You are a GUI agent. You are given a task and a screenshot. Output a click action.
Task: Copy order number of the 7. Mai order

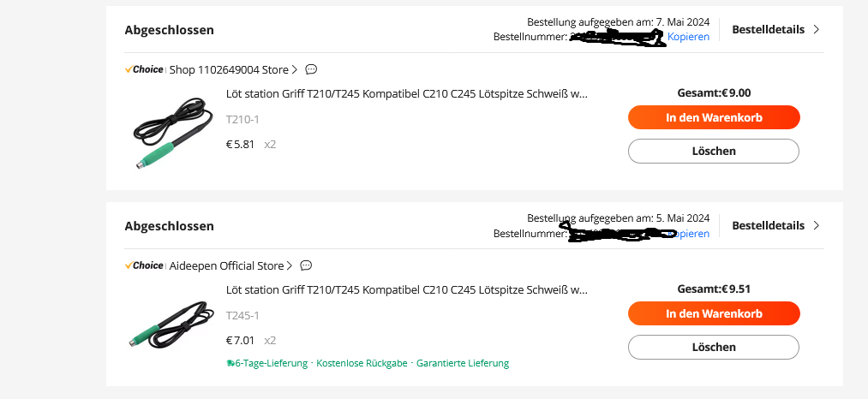(x=688, y=37)
